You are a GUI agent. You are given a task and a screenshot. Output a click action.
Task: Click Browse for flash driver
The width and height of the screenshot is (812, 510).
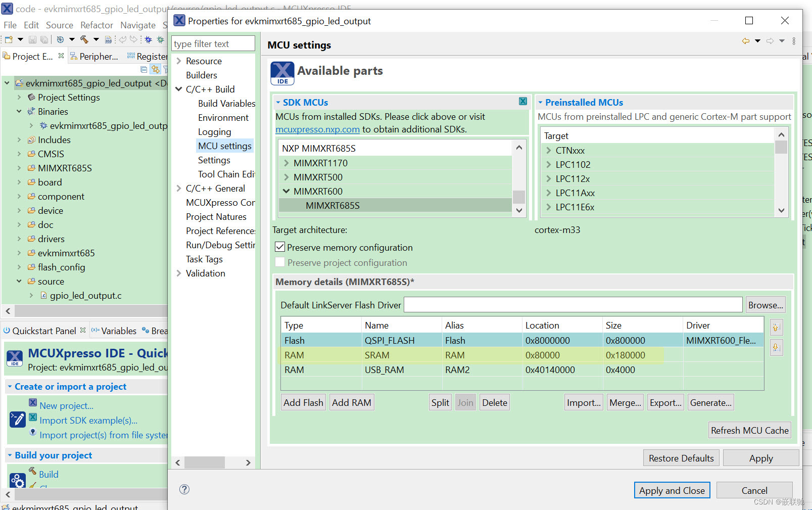point(766,305)
